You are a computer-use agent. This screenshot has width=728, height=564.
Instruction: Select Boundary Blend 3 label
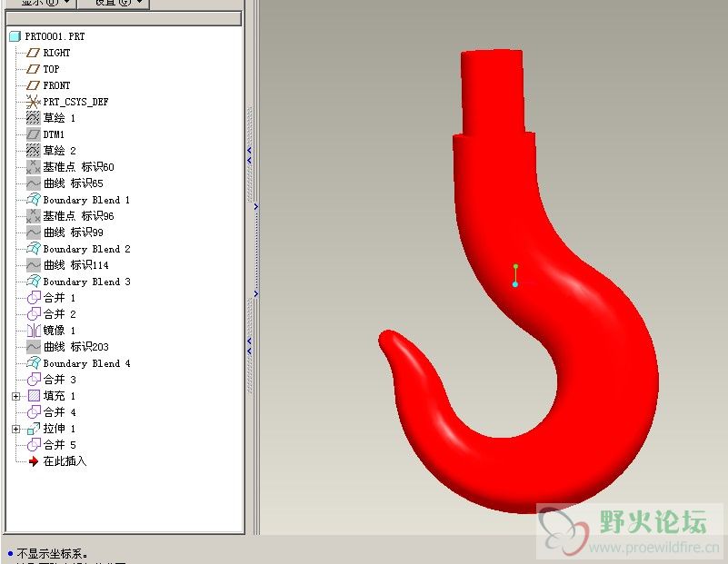87,282
